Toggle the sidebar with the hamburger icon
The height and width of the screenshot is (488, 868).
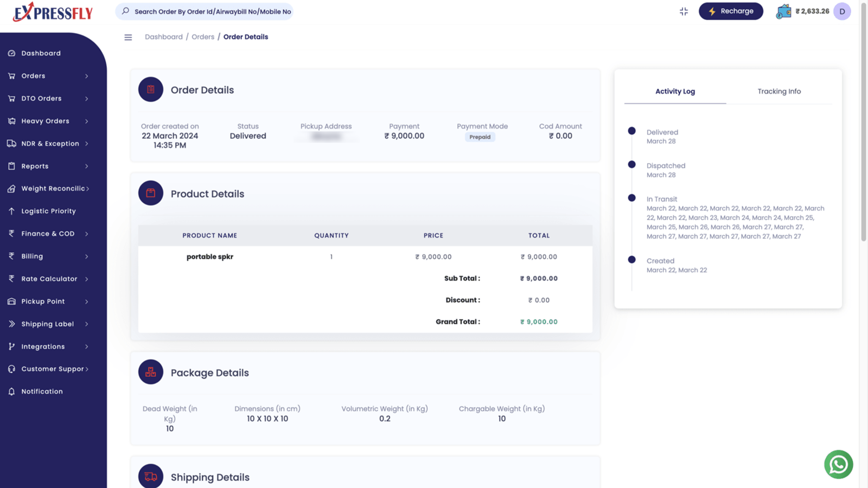[x=128, y=37]
